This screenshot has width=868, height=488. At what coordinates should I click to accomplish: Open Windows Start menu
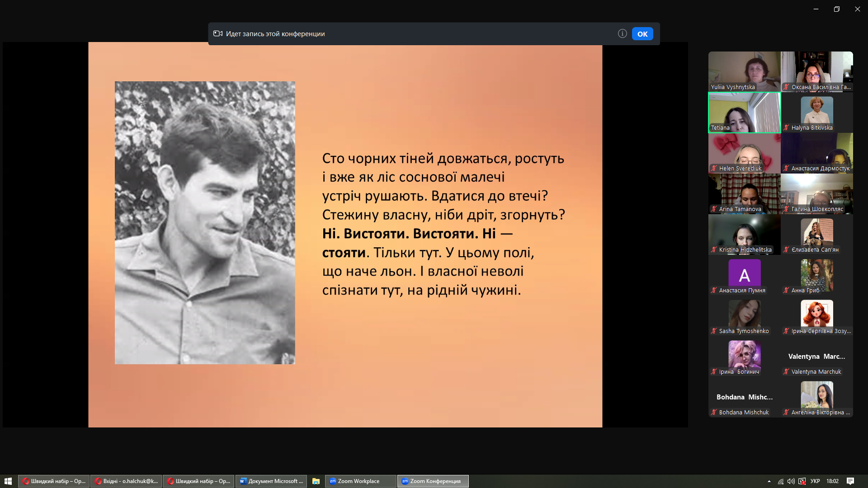[8, 481]
